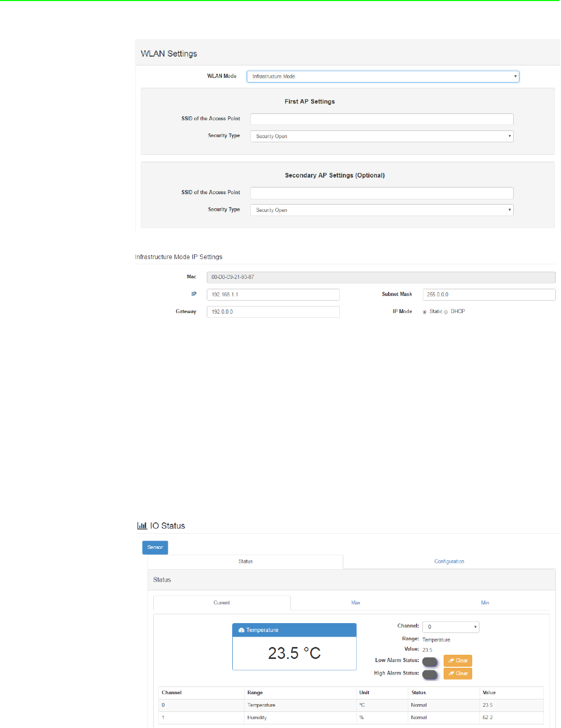Click the Humidity range cell
Screen dimensions: 561x728
point(257,718)
